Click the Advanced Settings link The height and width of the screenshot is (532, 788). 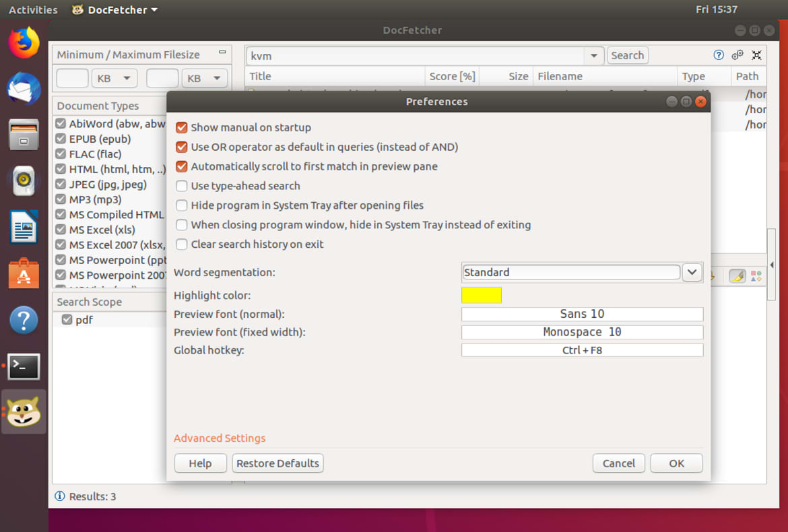point(220,438)
